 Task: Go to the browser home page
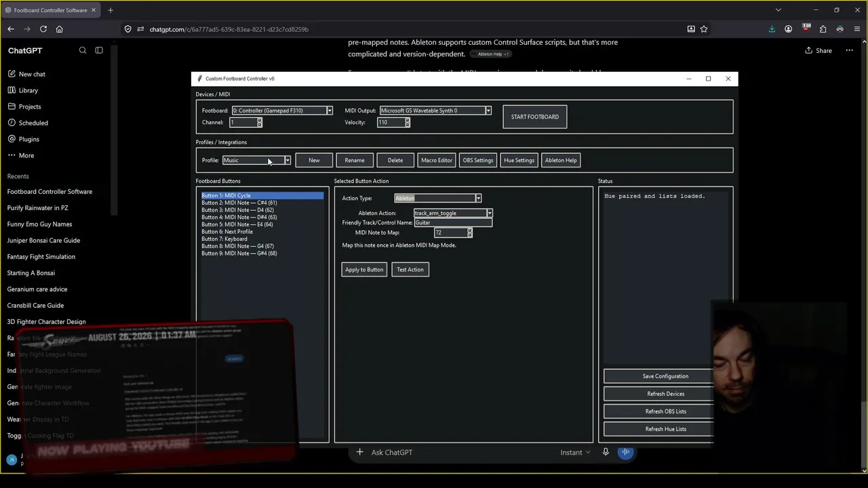[60, 29]
